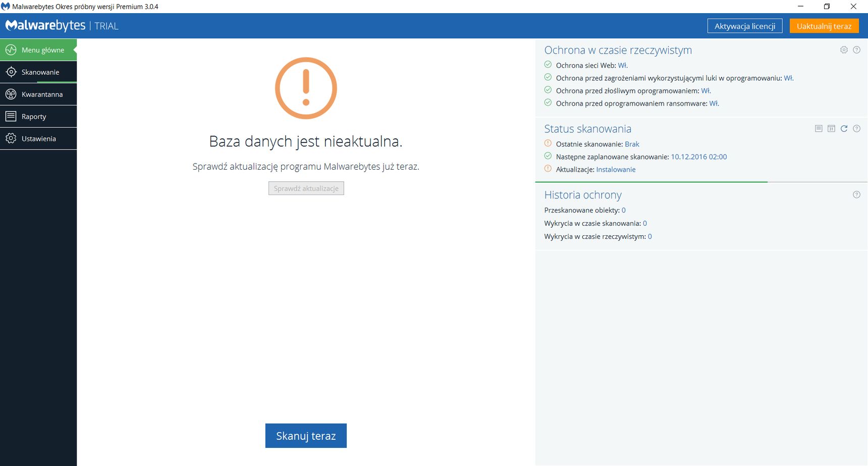Viewport: 868px width, 466px height.
Task: Click check icon beside złośliwym oprogramowaniem row
Action: [548, 90]
